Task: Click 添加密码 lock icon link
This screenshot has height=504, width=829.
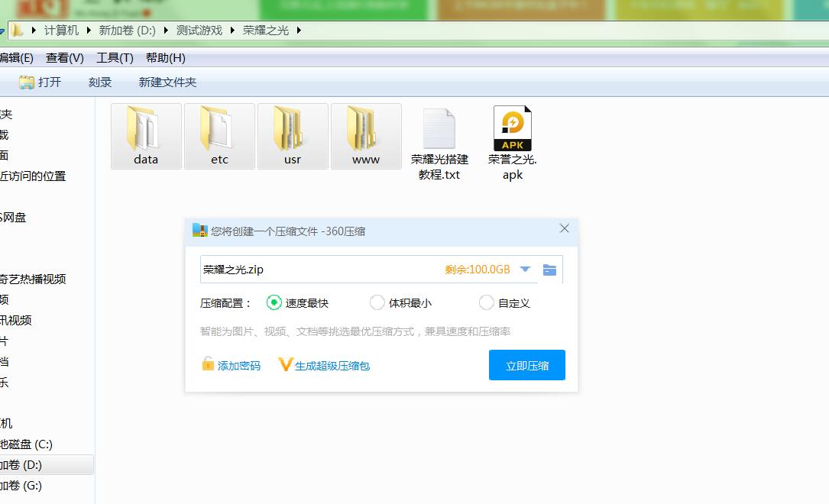Action: 231,366
